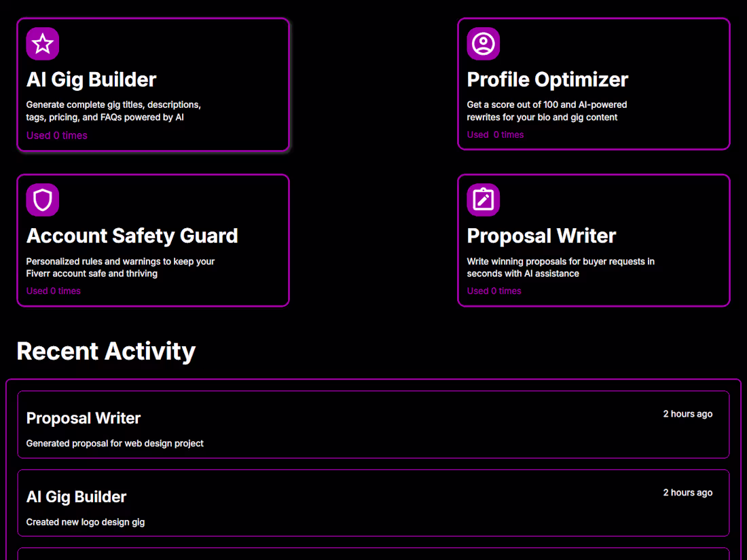Click the star icon on AI Gig Builder

42,44
